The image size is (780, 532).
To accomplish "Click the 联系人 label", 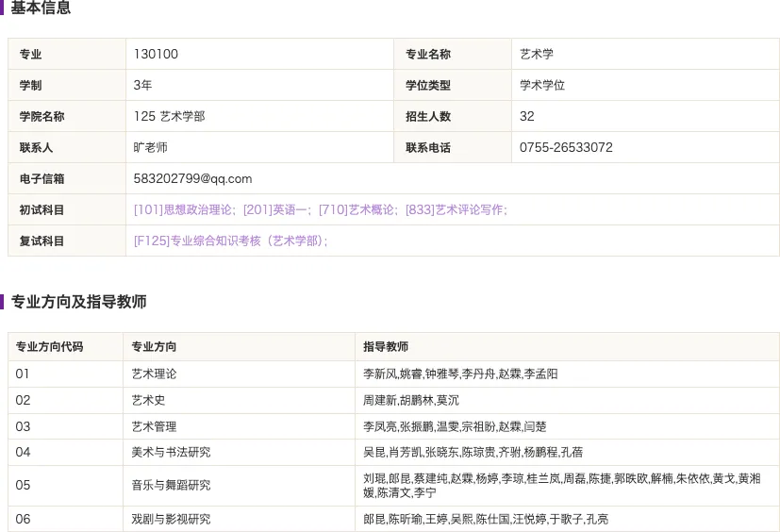I will click(36, 147).
